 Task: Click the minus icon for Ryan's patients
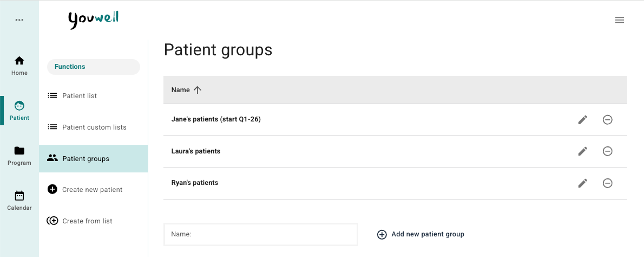(x=607, y=183)
